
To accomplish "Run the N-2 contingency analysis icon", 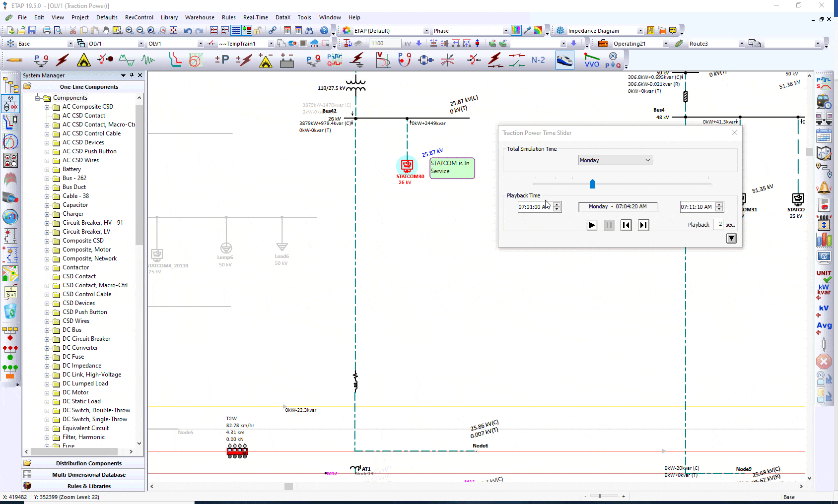I will [x=538, y=60].
